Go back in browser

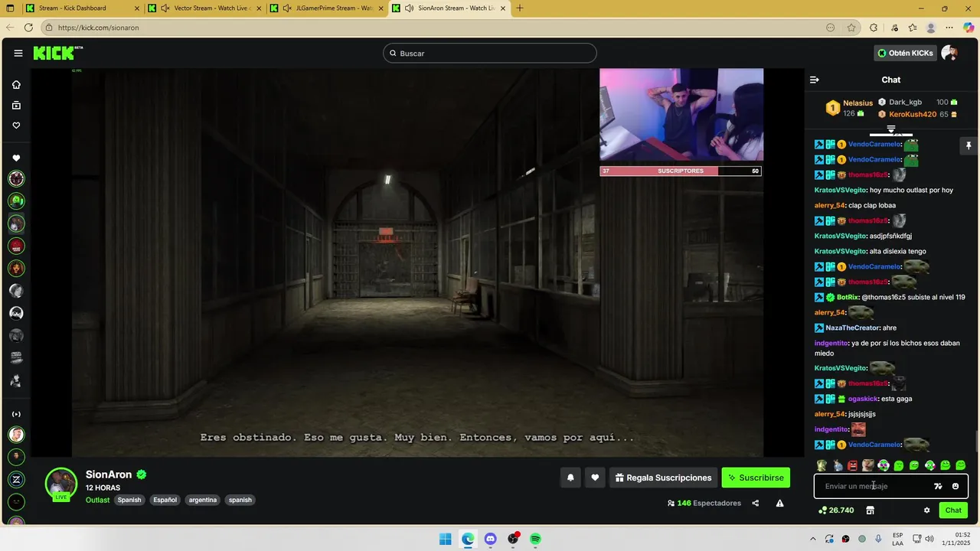tap(10, 28)
